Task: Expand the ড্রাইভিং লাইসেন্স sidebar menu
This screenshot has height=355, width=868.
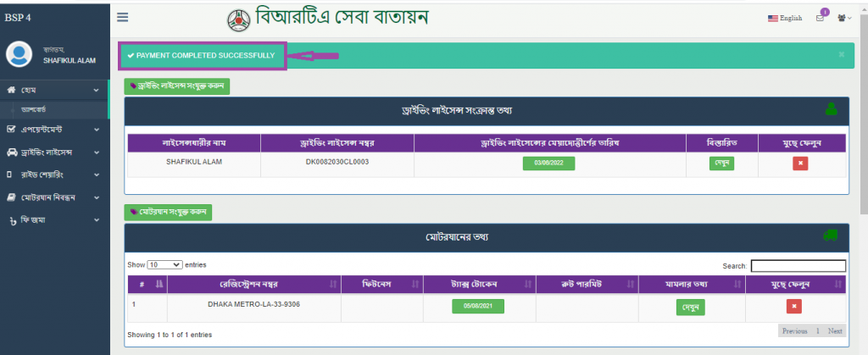Action: tap(53, 153)
